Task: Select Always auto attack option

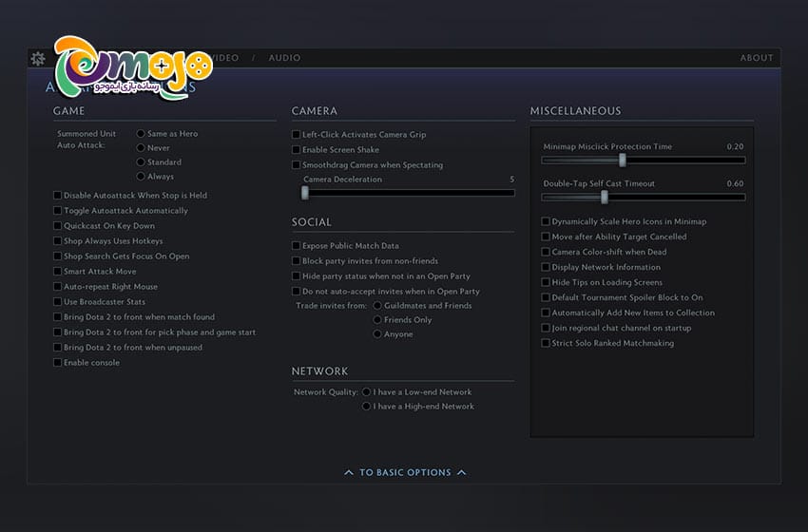Action: (141, 177)
